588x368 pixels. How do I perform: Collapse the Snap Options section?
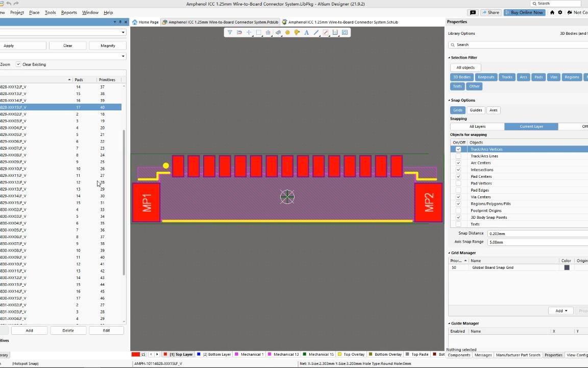[449, 100]
